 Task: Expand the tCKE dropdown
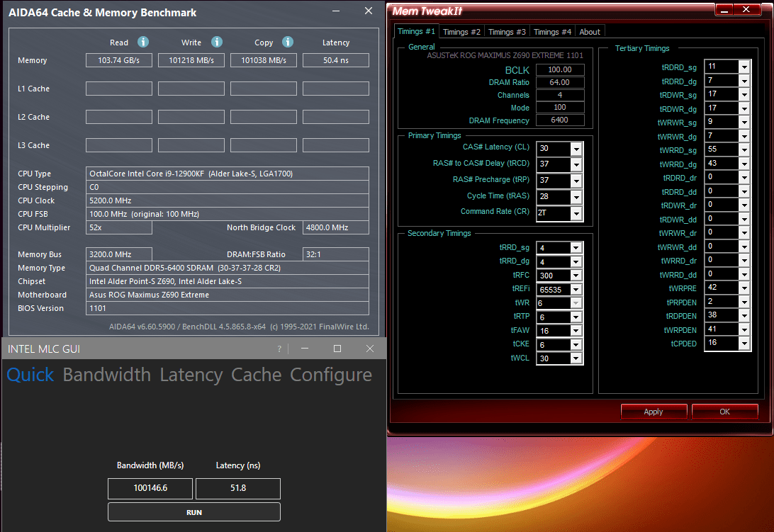click(x=576, y=344)
